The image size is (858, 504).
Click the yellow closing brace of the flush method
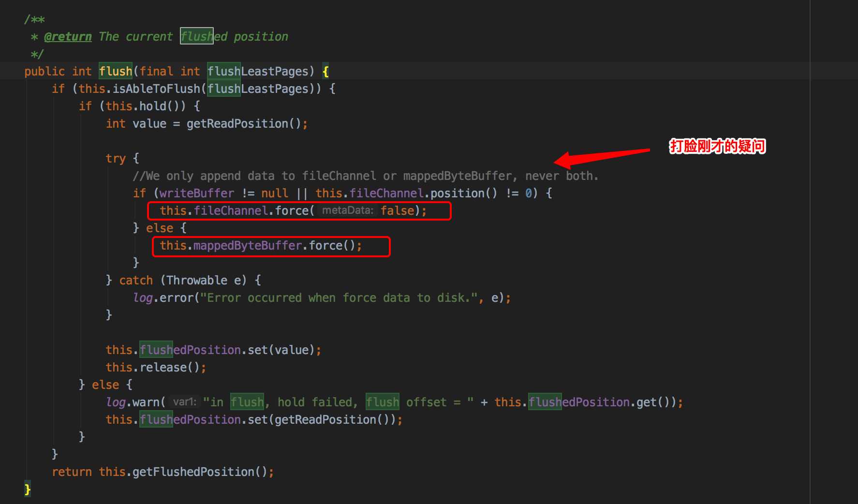[x=28, y=489]
